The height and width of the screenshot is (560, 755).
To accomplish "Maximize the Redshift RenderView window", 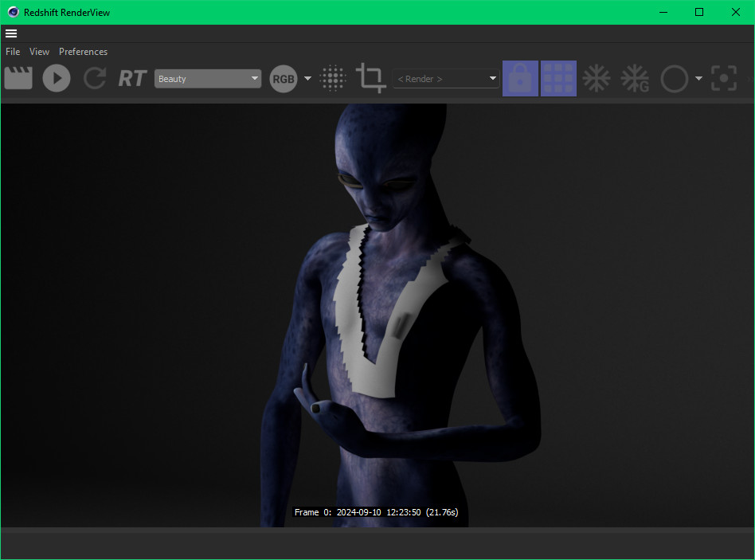I will coord(699,12).
